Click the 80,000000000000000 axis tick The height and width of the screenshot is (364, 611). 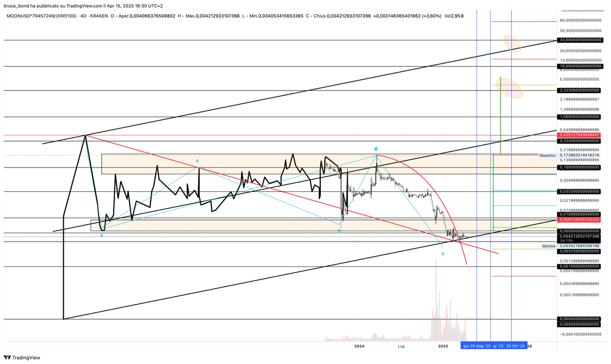click(x=580, y=20)
